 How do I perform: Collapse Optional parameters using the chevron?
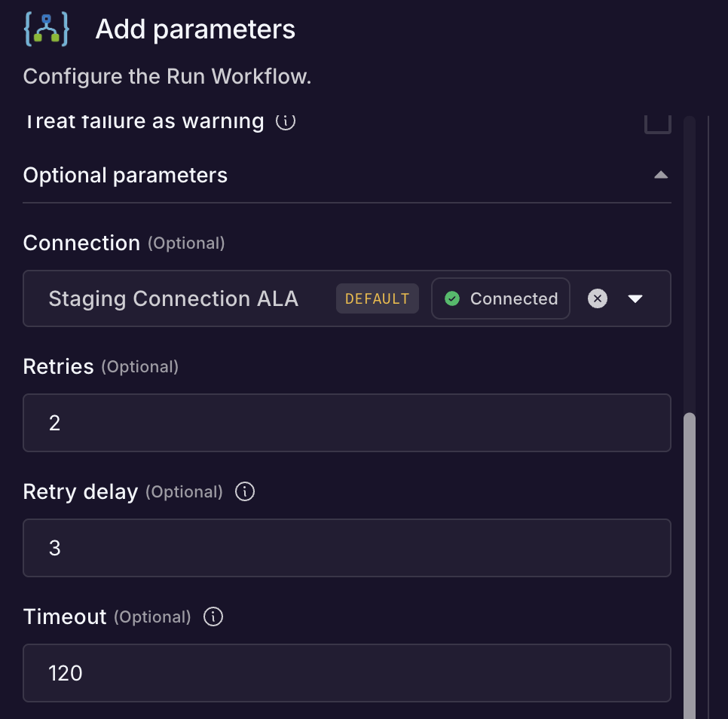pos(661,174)
